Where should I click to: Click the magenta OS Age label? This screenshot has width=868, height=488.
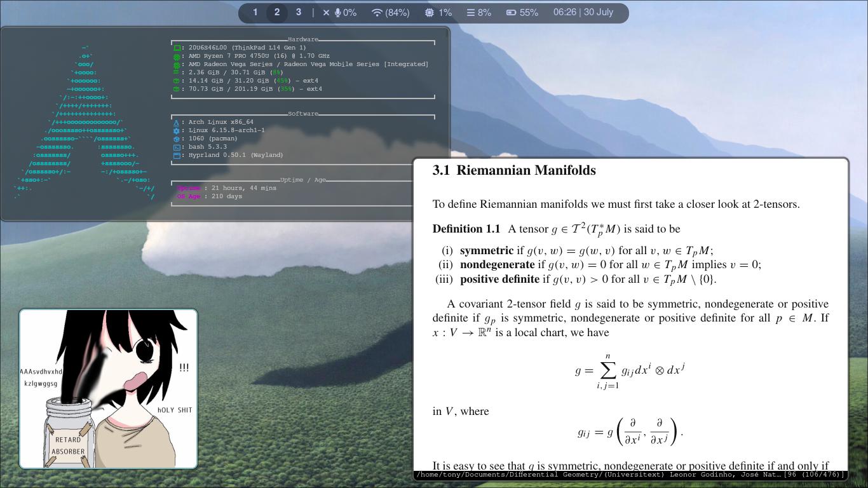pos(189,196)
